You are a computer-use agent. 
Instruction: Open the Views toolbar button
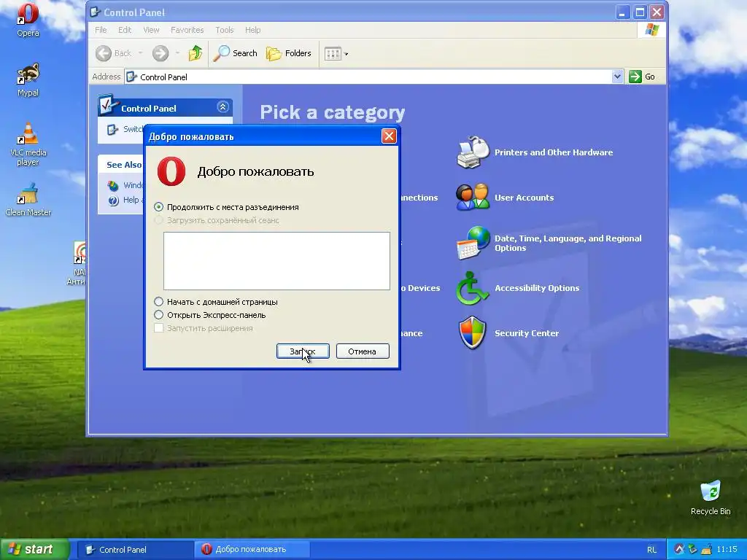point(333,53)
